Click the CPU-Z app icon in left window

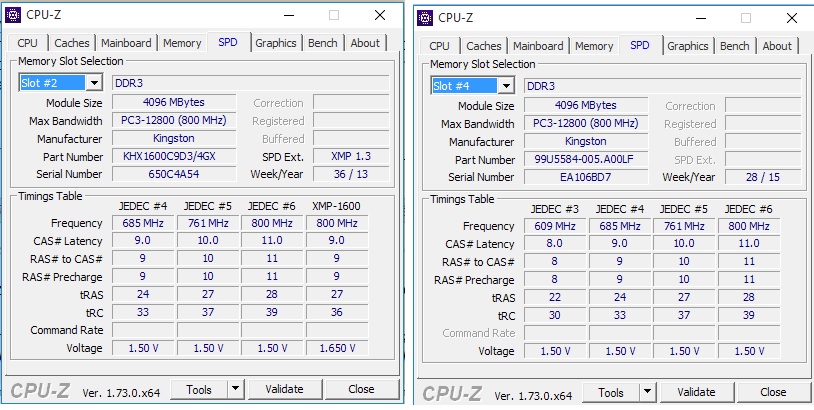13,15
